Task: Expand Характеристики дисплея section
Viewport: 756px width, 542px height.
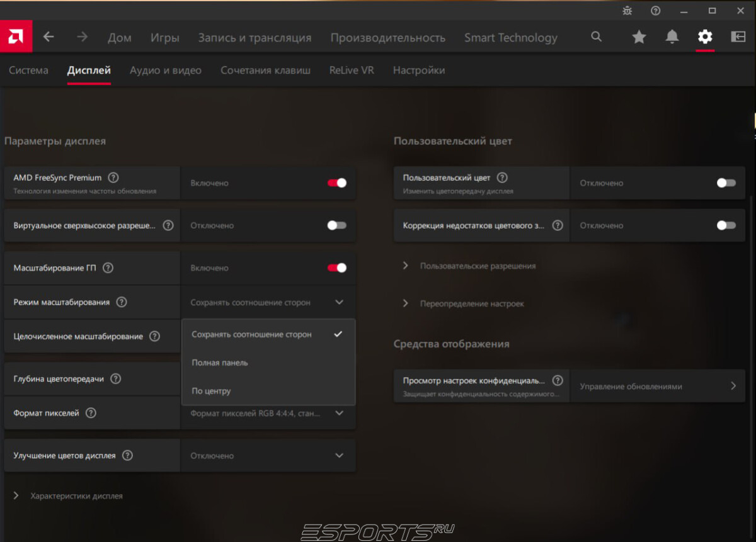Action: (x=68, y=496)
